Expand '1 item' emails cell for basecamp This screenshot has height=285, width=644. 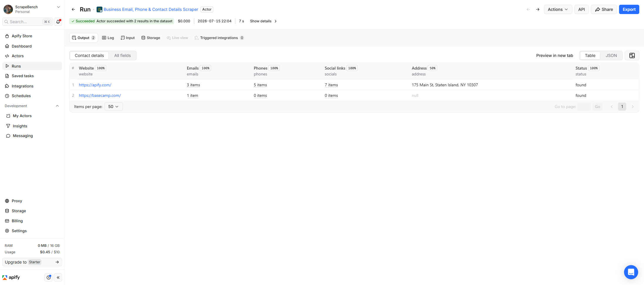[x=192, y=95]
